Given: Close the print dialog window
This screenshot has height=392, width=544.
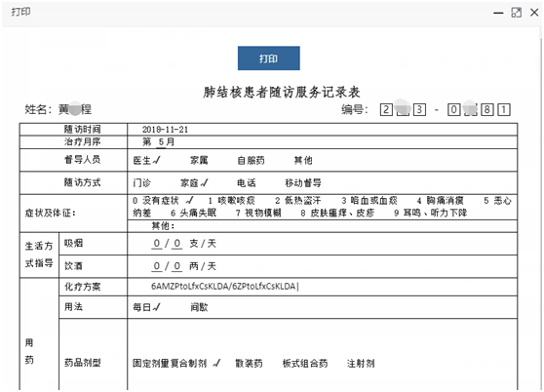Looking at the screenshot, I should pyautogui.click(x=534, y=13).
